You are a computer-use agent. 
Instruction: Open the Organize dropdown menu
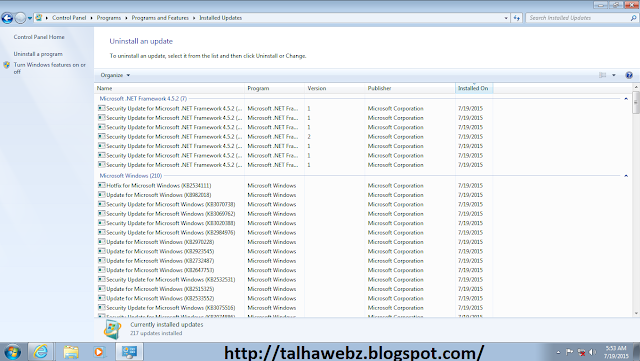pos(115,75)
